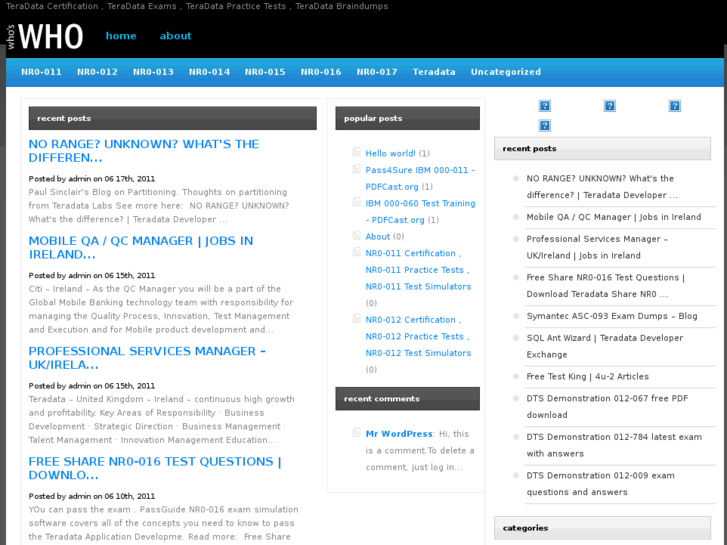Screen dimensions: 727x545
Task: Open sidebar post DTS Demonstration 012-784 latest exam
Action: click(x=614, y=445)
